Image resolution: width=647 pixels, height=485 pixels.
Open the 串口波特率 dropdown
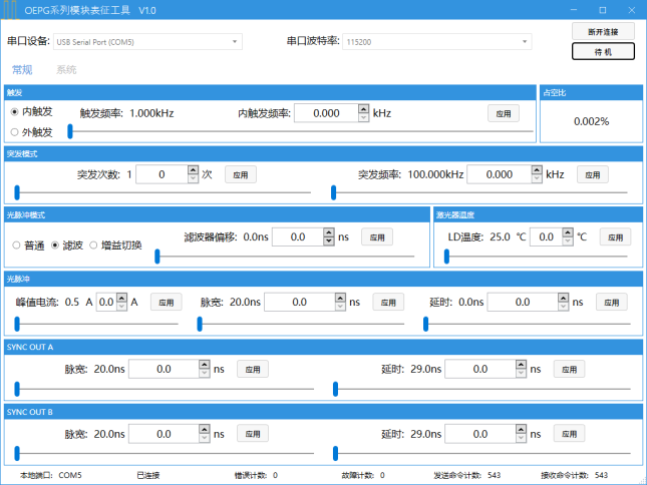[437, 42]
